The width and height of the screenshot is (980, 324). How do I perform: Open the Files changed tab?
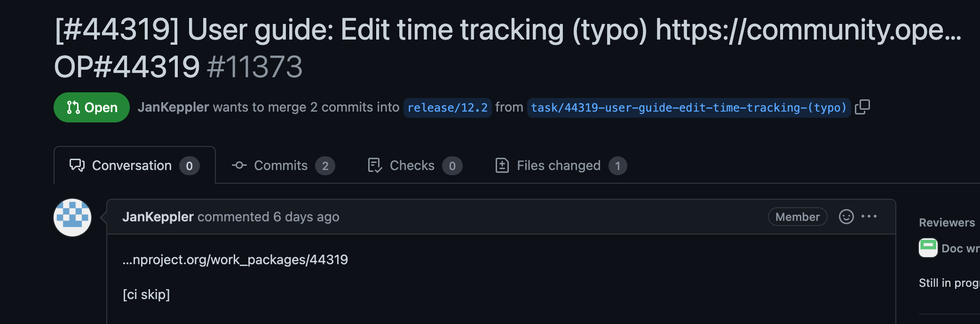(x=558, y=165)
